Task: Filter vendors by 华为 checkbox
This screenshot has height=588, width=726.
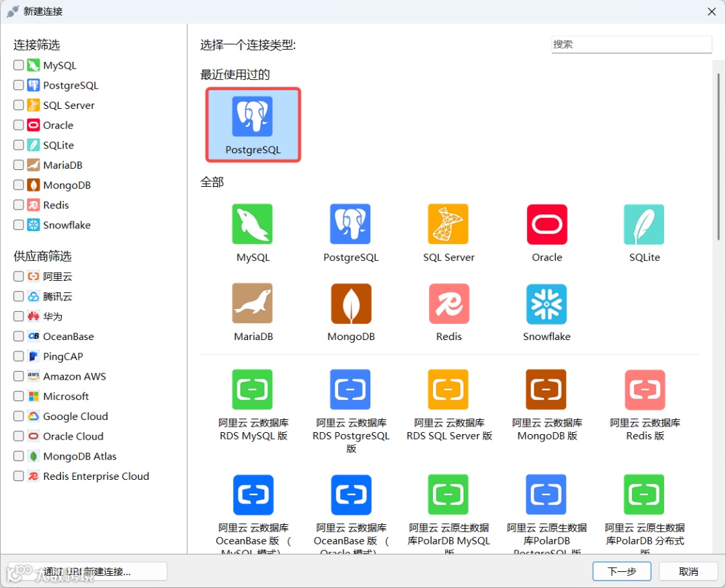Action: 19,317
